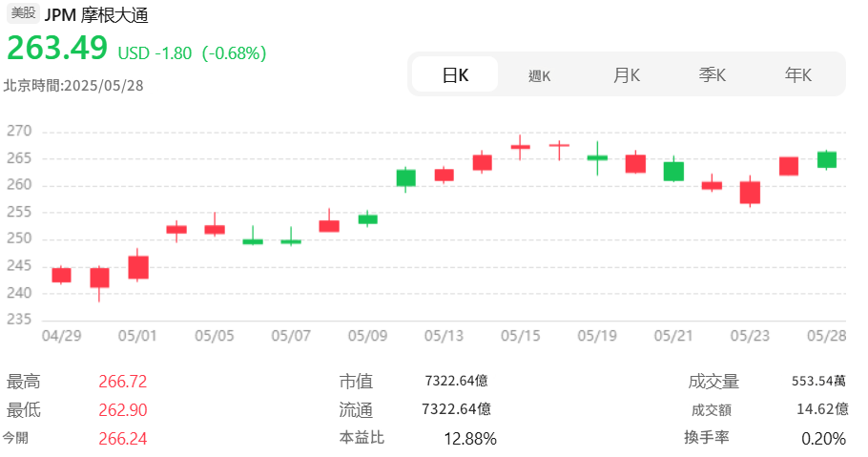Click the change value -1.80 (-0.68%)
Image resolution: width=868 pixels, height=457 pixels.
(211, 53)
